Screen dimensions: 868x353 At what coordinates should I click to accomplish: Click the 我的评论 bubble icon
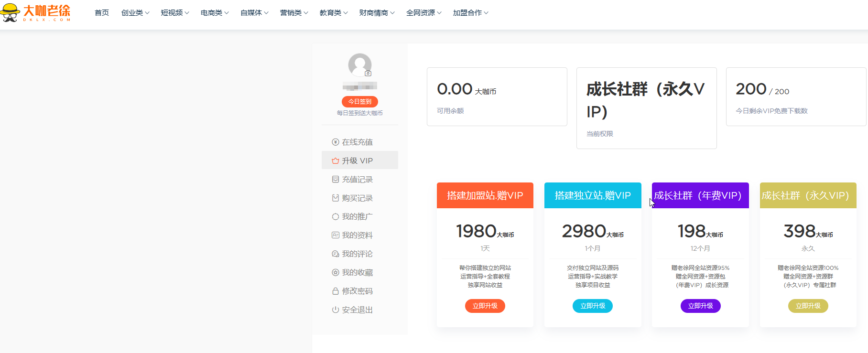point(336,254)
